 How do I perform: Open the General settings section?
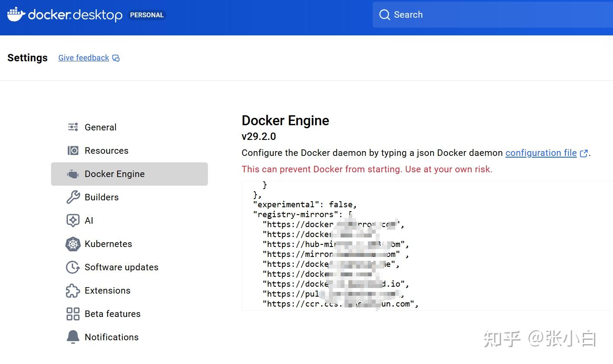coord(100,127)
